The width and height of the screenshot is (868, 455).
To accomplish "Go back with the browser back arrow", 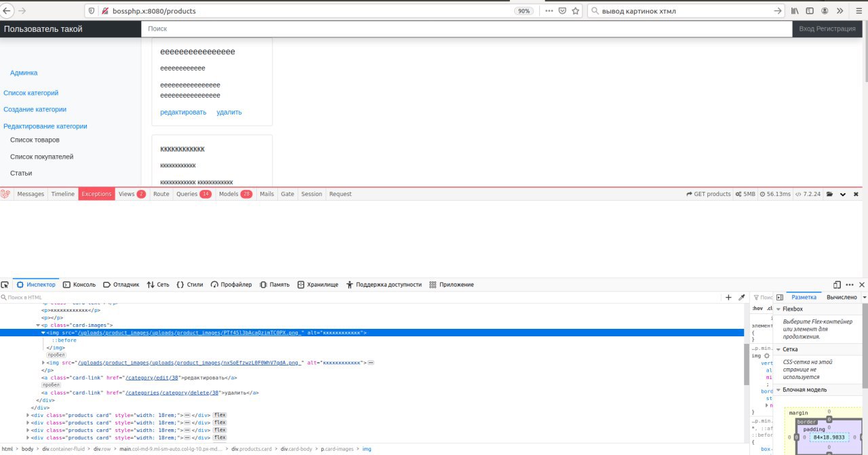I will [7, 11].
